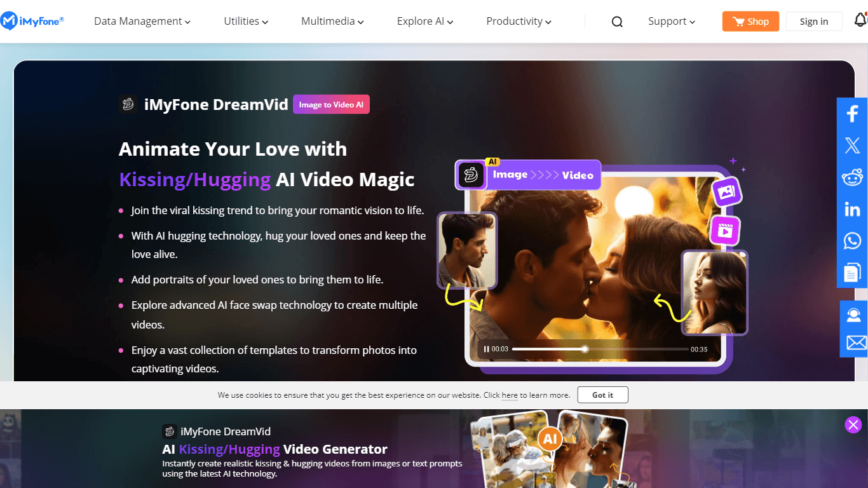The image size is (868, 488).
Task: Click the woman portrait thumbnail
Action: pos(715,292)
